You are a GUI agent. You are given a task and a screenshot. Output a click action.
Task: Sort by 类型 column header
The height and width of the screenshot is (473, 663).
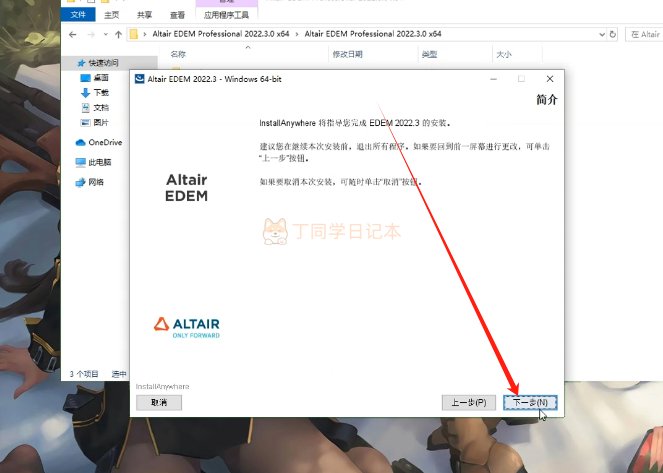click(429, 54)
